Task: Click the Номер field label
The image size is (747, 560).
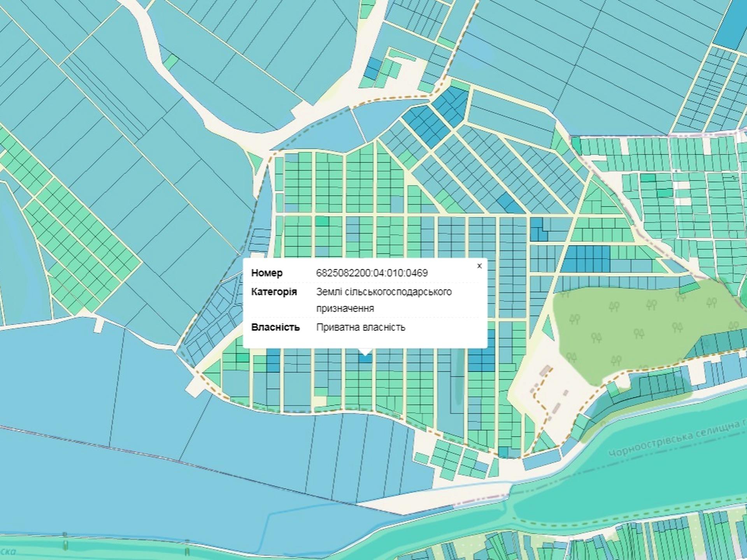Action: (x=267, y=273)
